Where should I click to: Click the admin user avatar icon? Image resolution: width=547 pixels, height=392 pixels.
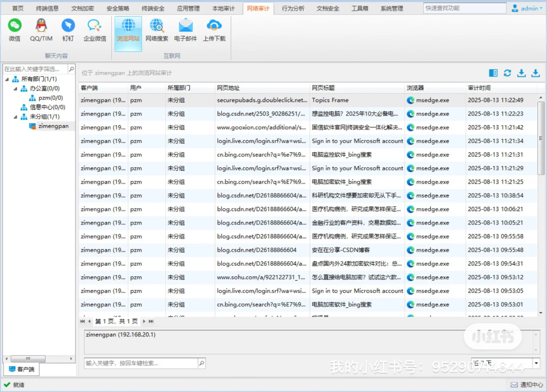515,8
